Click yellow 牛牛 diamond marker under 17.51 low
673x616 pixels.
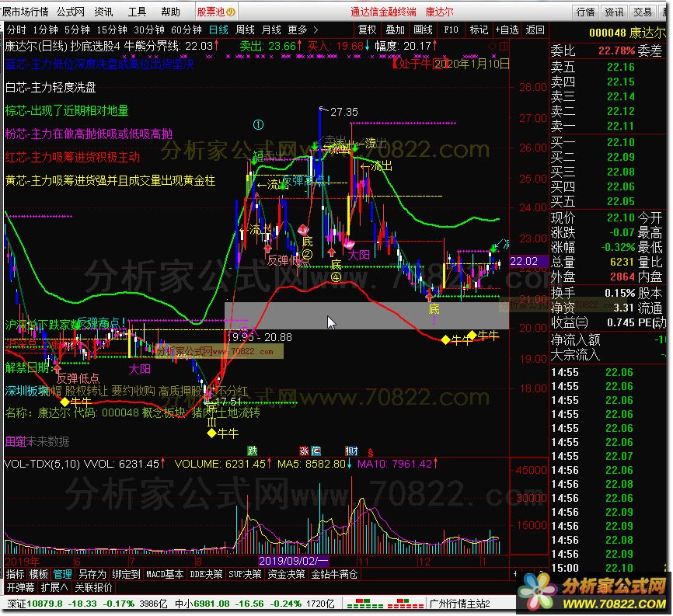pyautogui.click(x=211, y=433)
